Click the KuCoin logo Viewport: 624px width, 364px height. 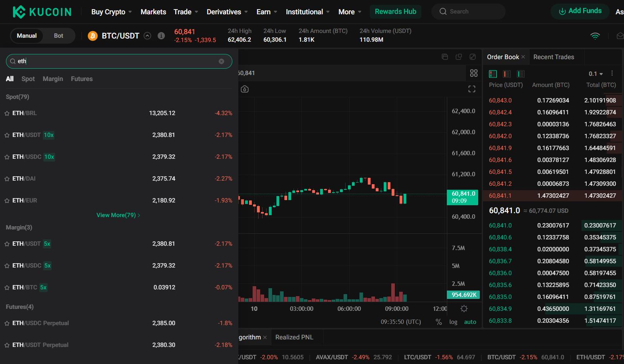tap(42, 12)
